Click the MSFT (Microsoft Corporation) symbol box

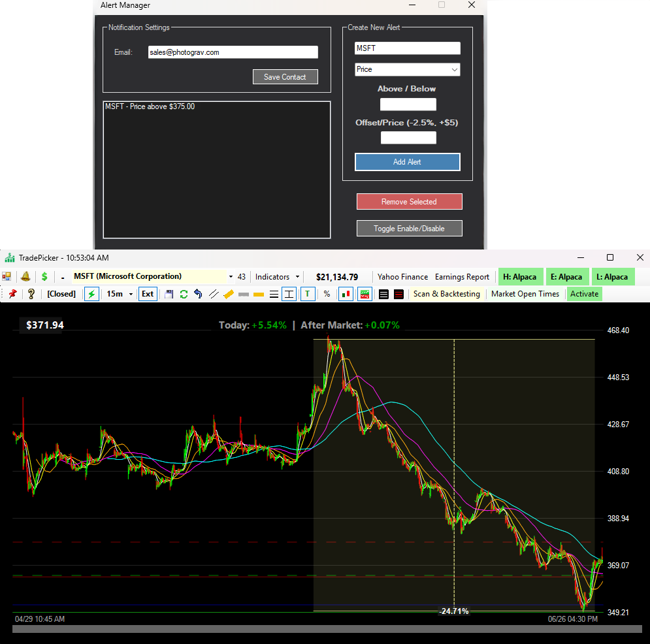[x=149, y=276]
